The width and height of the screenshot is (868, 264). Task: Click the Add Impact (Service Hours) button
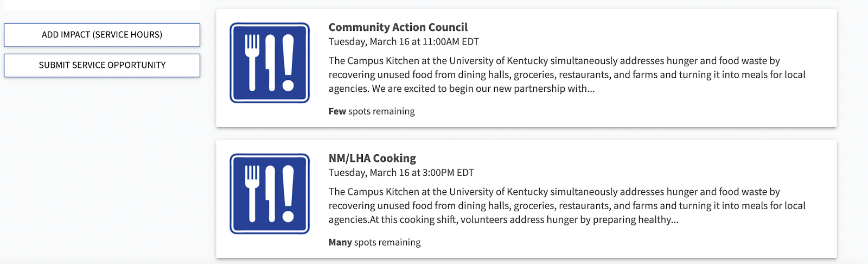coord(102,35)
